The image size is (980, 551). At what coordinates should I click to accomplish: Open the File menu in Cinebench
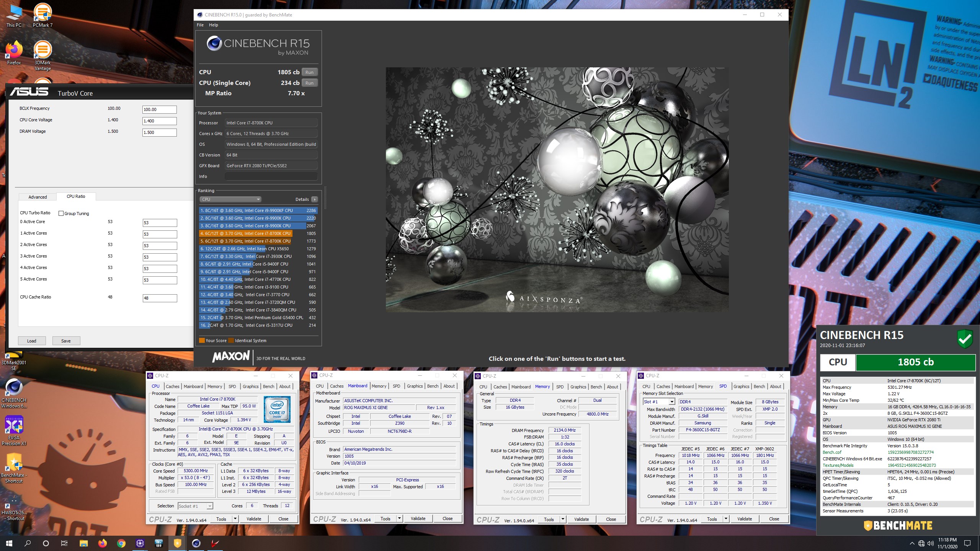[200, 25]
